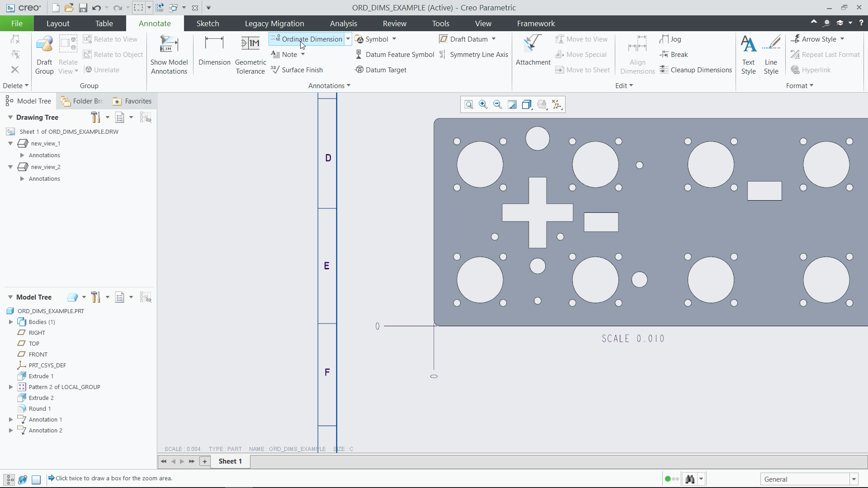Open the Ordinate Dimension dropdown arrow

tap(348, 39)
